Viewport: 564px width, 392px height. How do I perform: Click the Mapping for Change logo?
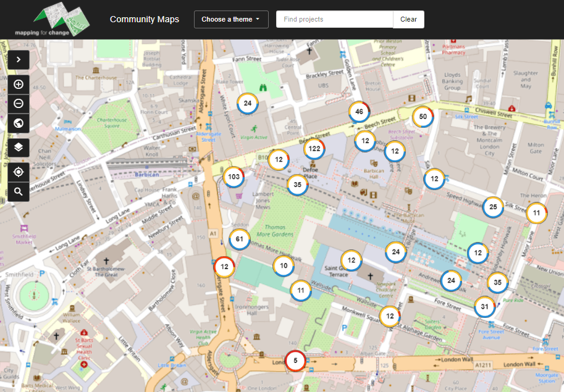click(53, 20)
